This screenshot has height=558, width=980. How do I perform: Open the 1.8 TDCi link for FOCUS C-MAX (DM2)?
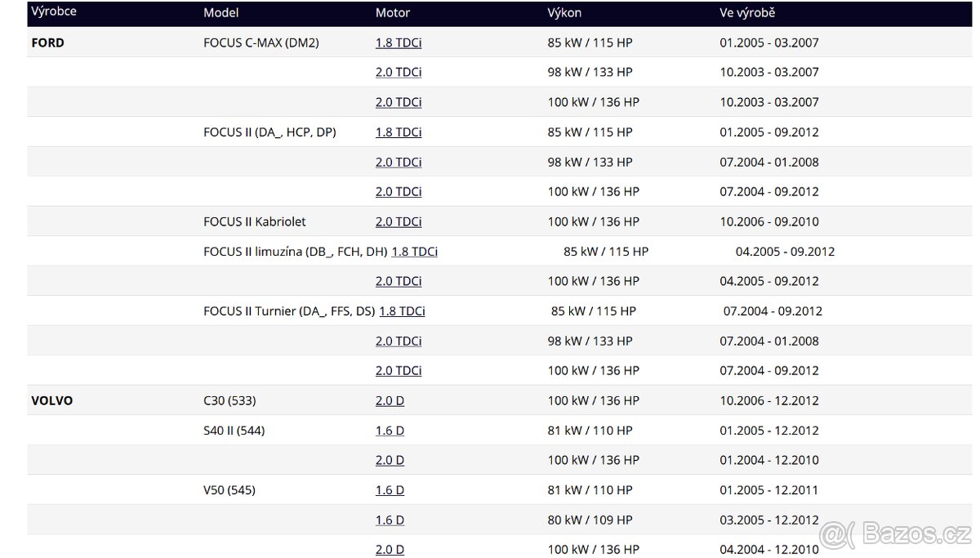(x=399, y=42)
